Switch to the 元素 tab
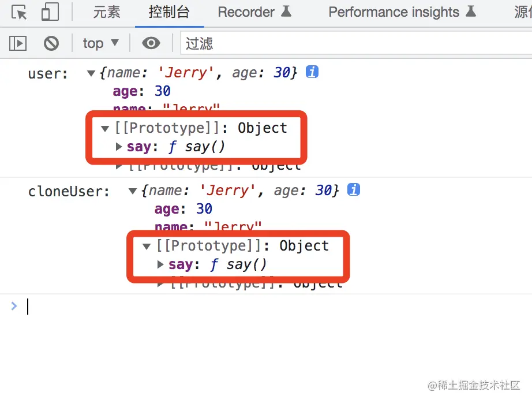 [107, 12]
